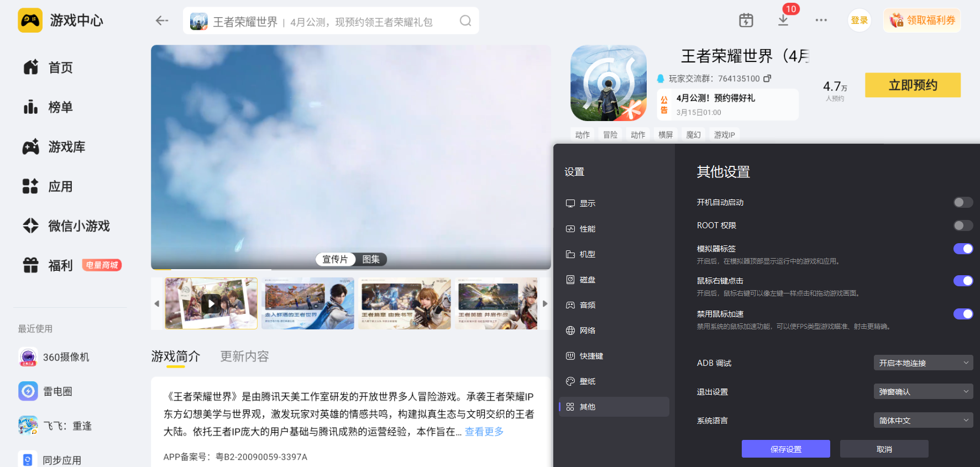980x467 pixels.
Task: Toggle ROOT 权限 switch
Action: (x=963, y=225)
